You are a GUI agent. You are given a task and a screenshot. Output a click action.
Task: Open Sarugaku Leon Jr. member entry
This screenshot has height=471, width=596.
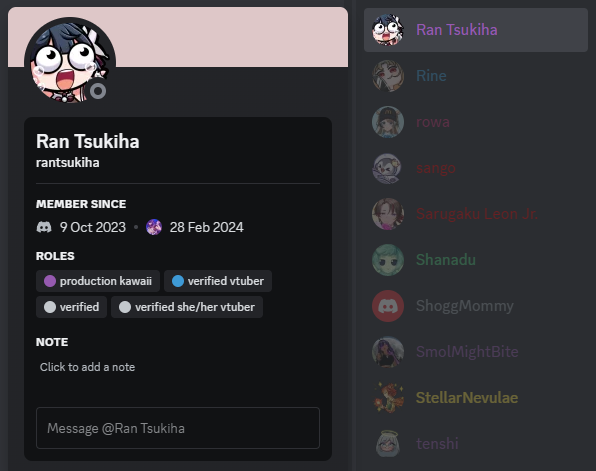[x=476, y=214]
